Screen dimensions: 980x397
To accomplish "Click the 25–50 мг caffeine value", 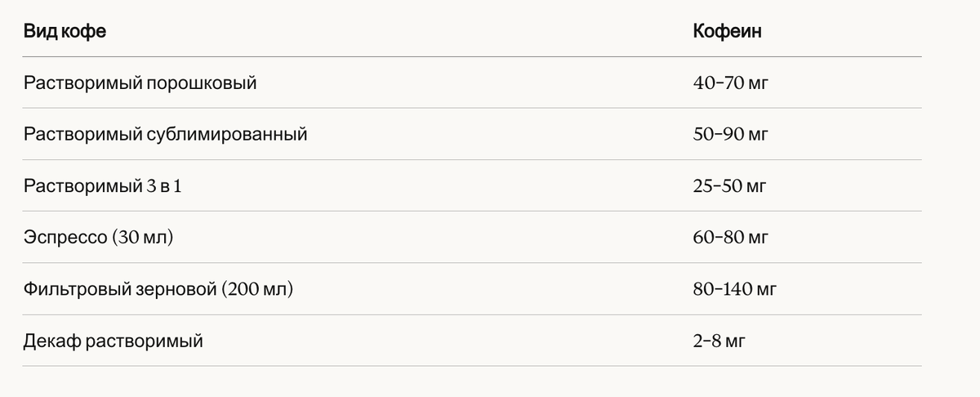I will click(x=730, y=186).
